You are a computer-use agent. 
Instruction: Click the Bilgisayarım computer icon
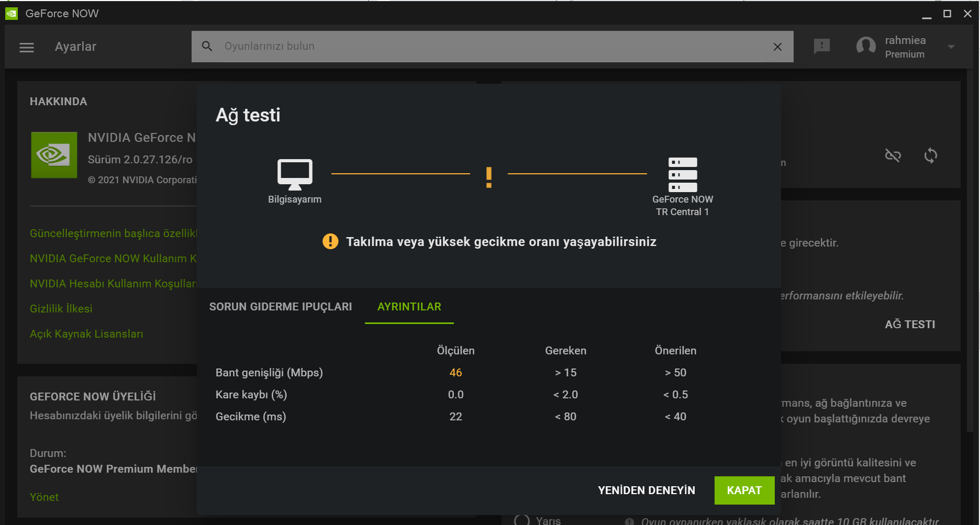coord(295,174)
